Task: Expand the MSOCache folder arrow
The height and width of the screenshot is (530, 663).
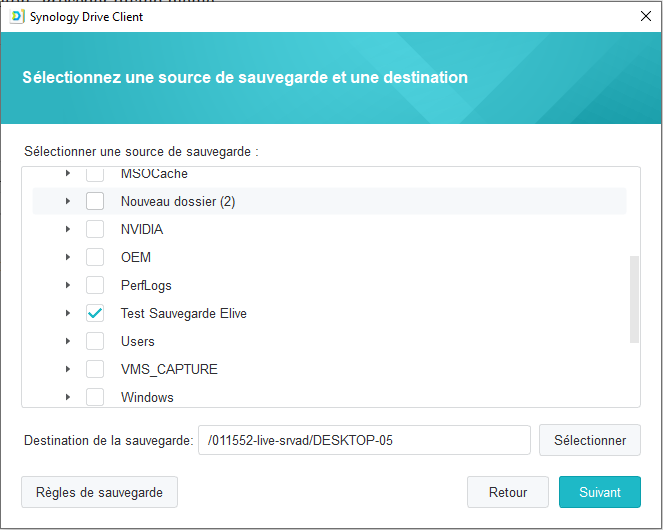Action: (68, 173)
